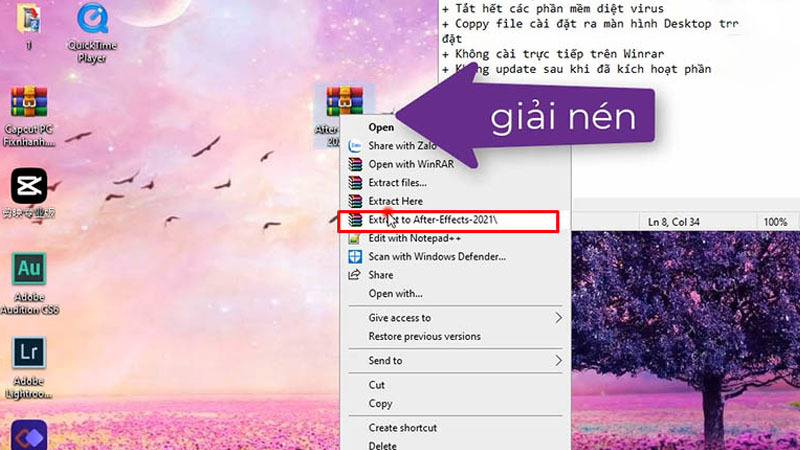Click Notepad status bar Ln 8, Col 34

(673, 222)
